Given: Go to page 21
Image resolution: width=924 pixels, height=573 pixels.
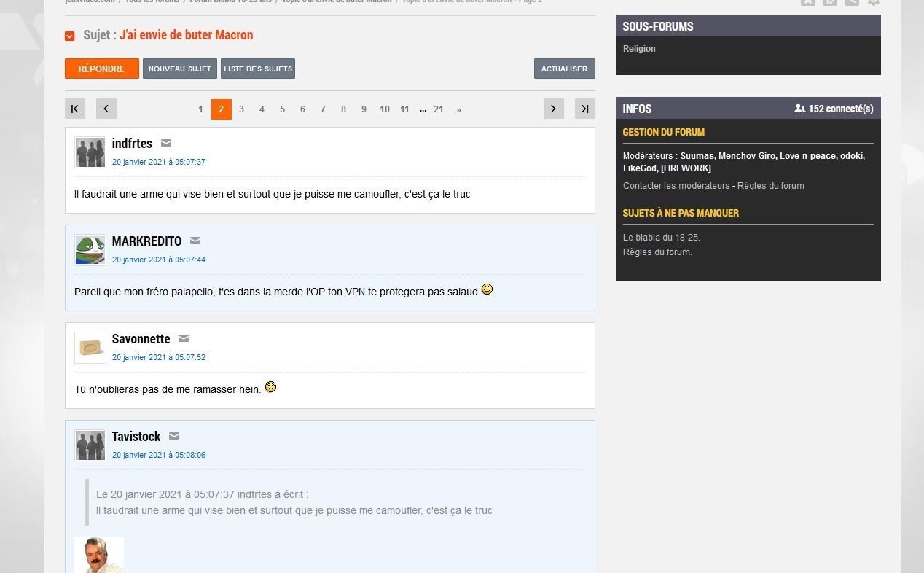Looking at the screenshot, I should pyautogui.click(x=438, y=109).
